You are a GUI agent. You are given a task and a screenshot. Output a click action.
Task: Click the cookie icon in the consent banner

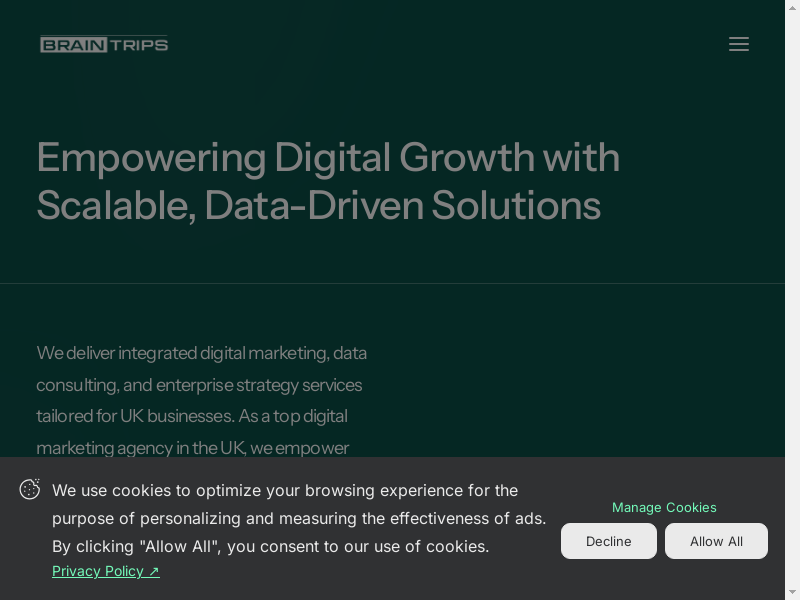pyautogui.click(x=30, y=489)
